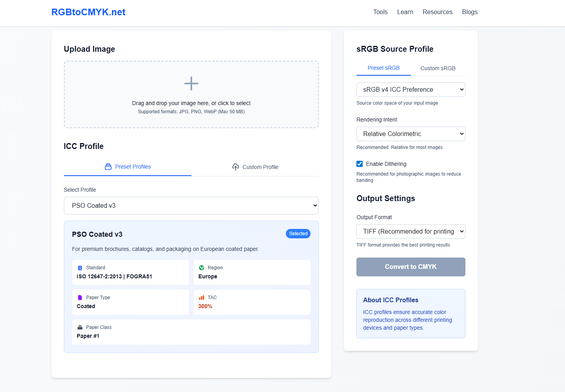
Task: Open the Tools menu in navigation
Action: (x=380, y=12)
